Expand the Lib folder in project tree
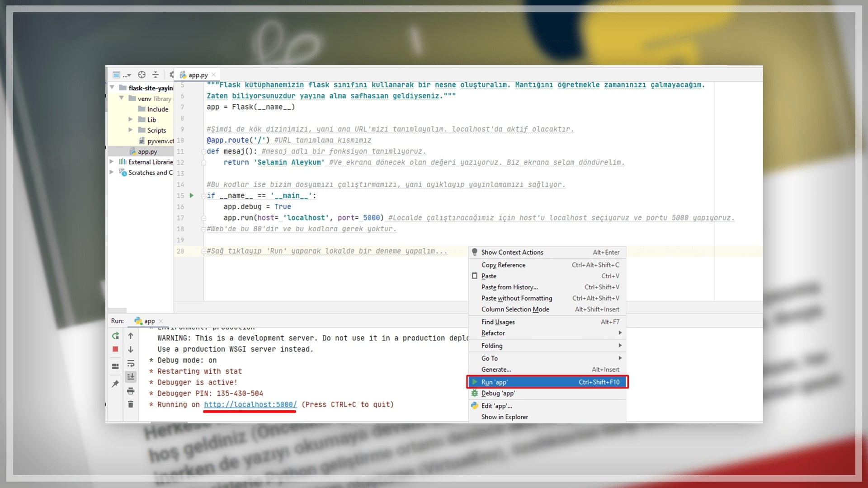Viewport: 868px width, 488px height. coord(131,119)
